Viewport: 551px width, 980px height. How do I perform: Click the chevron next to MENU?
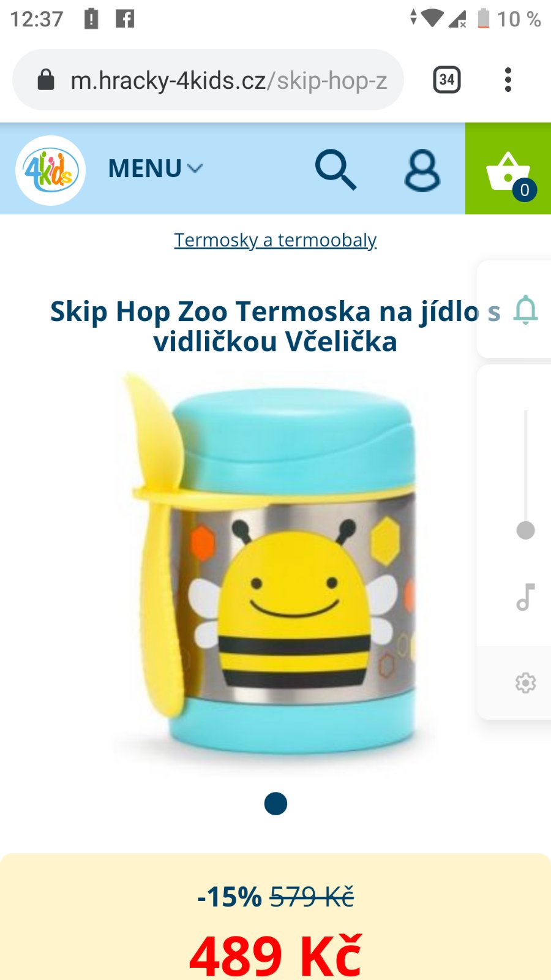pos(195,168)
